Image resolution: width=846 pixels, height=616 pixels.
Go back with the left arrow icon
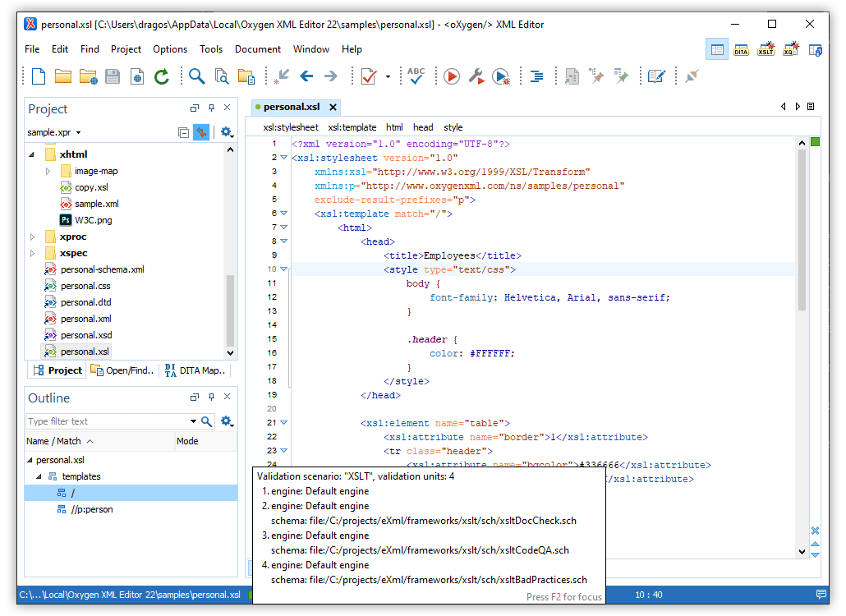(x=306, y=76)
